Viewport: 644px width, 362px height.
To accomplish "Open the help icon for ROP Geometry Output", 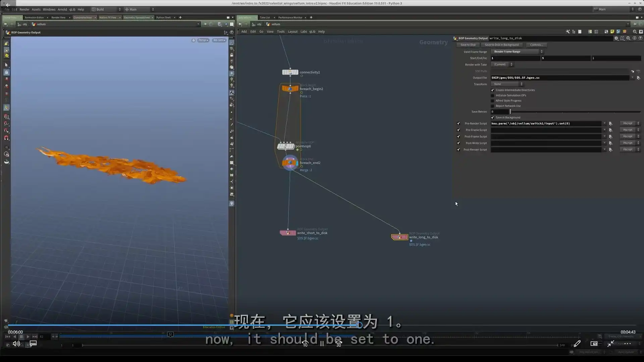I will pos(640,38).
